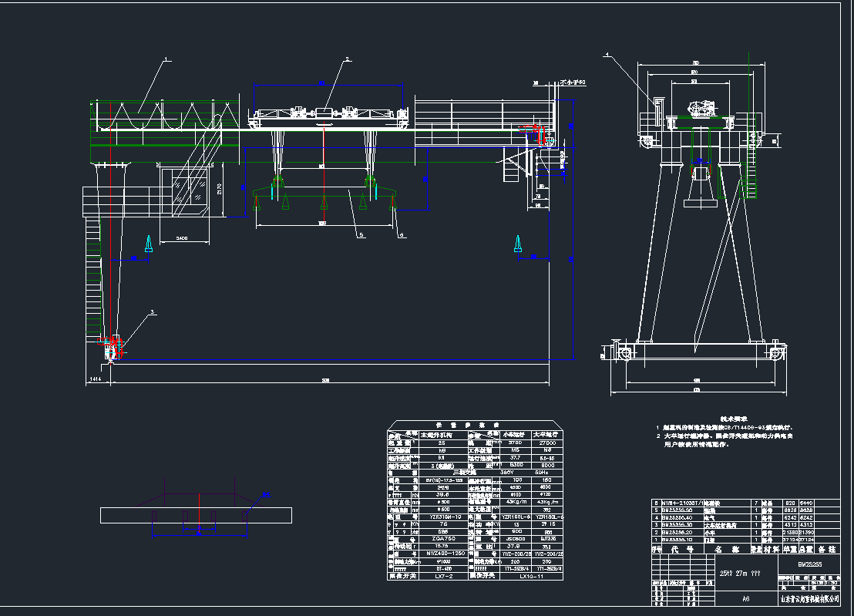Select callout number 2 above the trolley
The image size is (854, 616).
coord(348,59)
